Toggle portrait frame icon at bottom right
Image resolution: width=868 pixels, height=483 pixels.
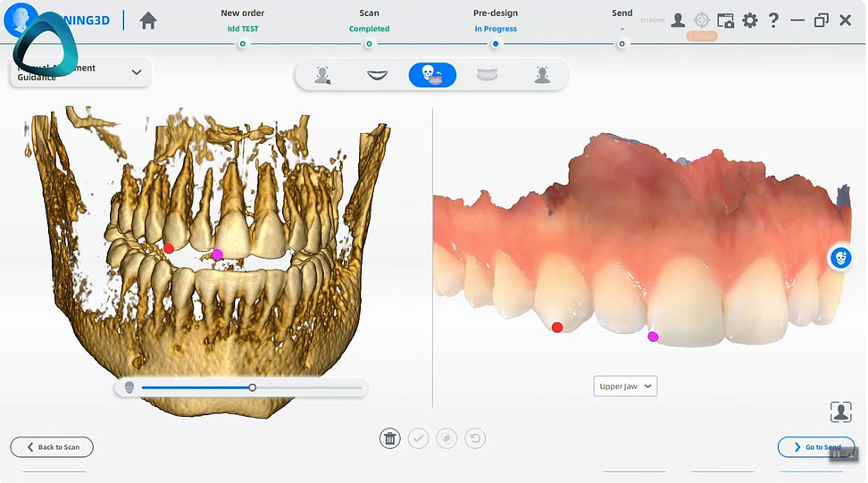pyautogui.click(x=840, y=412)
